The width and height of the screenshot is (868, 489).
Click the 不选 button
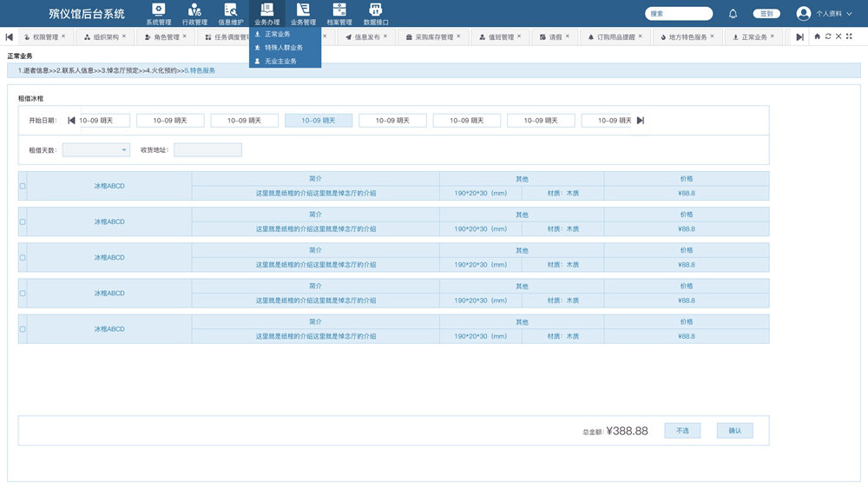pyautogui.click(x=682, y=431)
